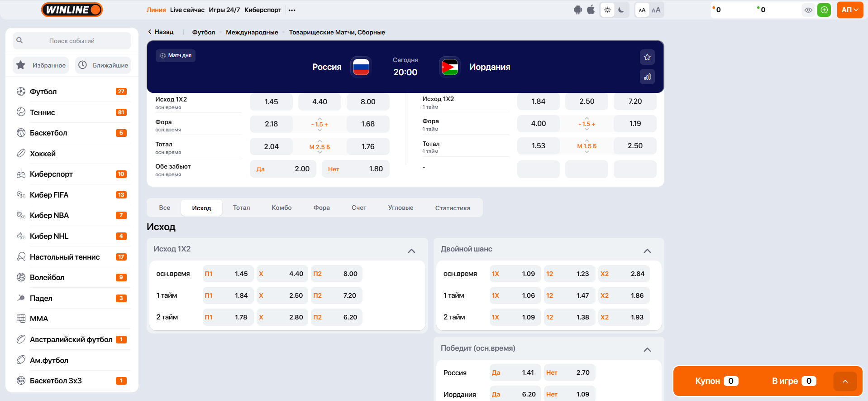Add match to favorites with star icon
The width and height of the screenshot is (868, 401).
647,57
